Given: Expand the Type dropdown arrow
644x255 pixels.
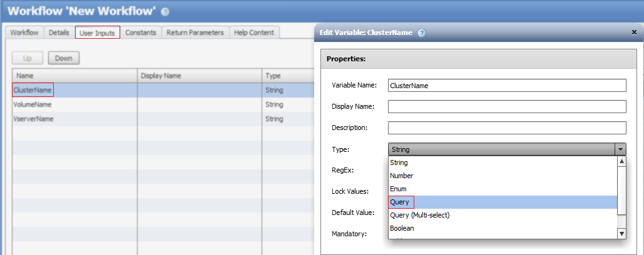Looking at the screenshot, I should 620,149.
